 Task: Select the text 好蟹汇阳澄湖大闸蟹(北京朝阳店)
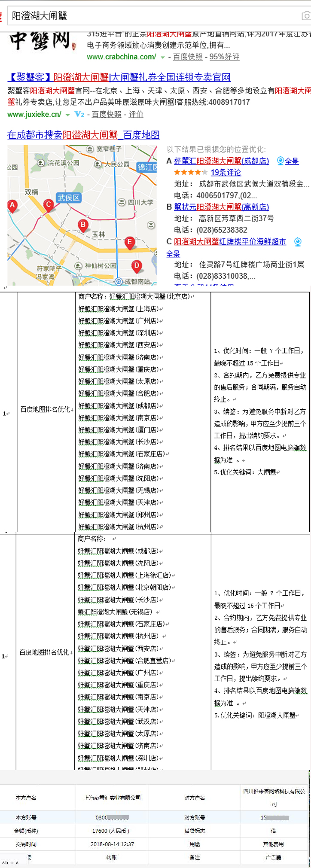(x=125, y=587)
